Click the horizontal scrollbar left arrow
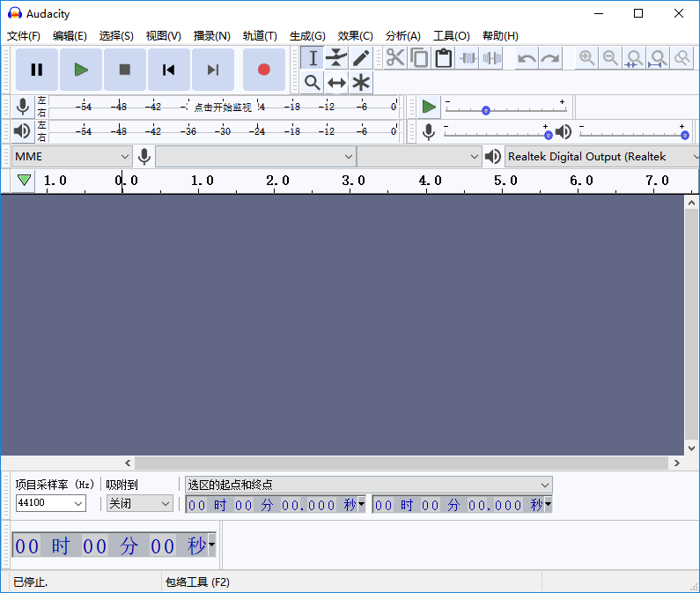The height and width of the screenshot is (593, 700). 128,463
